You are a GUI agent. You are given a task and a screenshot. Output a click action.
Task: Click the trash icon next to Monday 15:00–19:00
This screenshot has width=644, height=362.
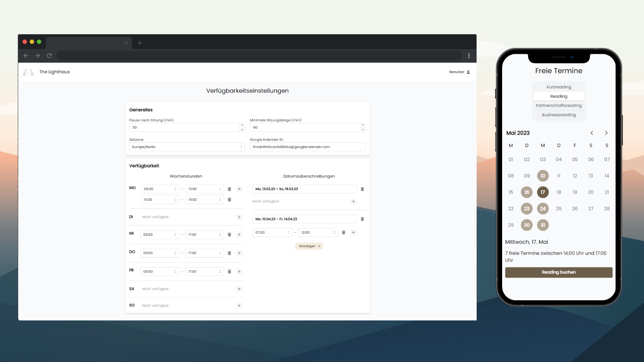click(229, 199)
